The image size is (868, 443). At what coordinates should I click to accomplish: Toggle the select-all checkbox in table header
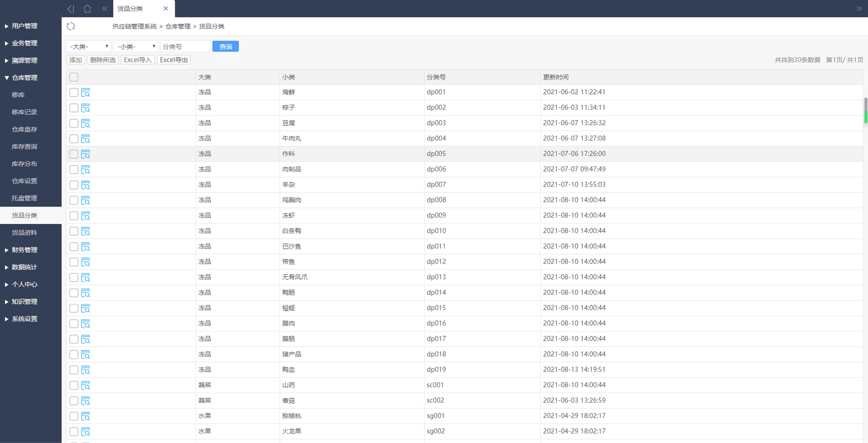coord(74,77)
